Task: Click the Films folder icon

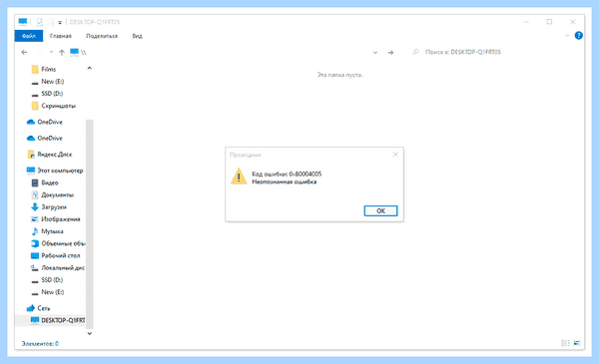Action: point(35,69)
